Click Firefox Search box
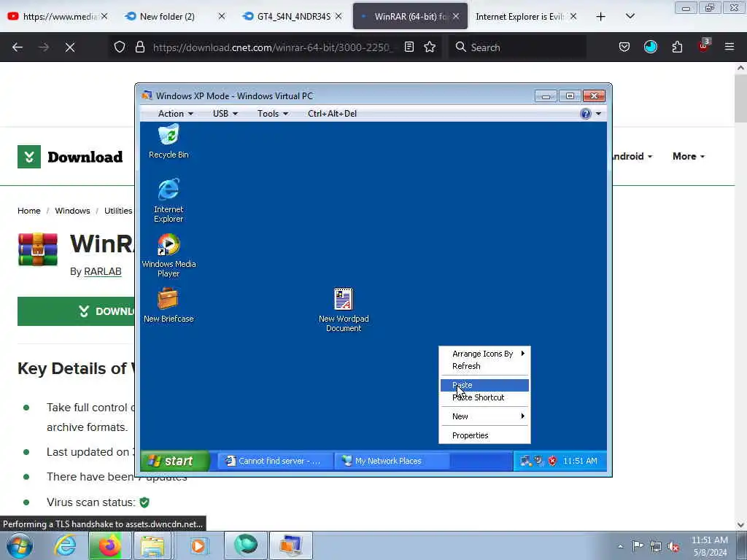 click(x=518, y=47)
